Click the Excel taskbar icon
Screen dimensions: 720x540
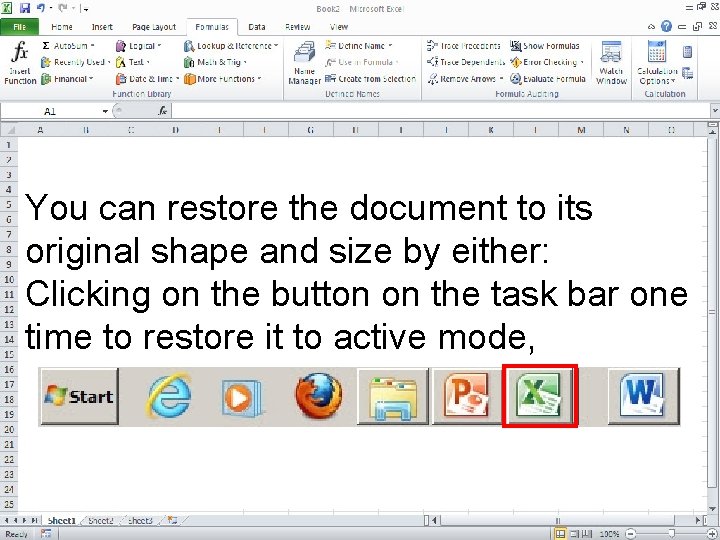pos(540,396)
